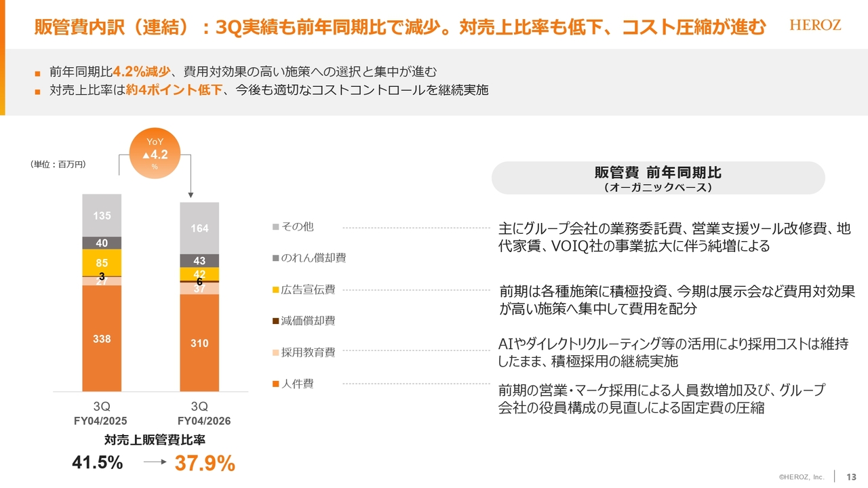Select the 3Q FY04/2025 axis label
The image size is (868, 488).
pos(101,413)
